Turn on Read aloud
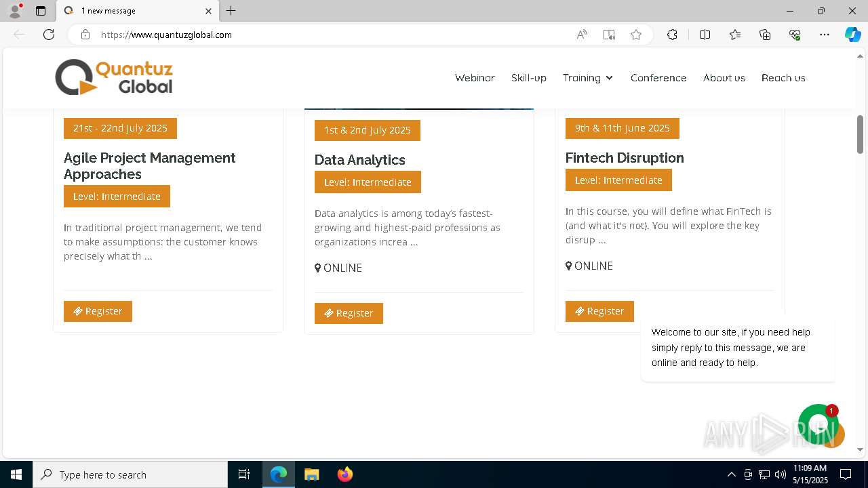The height and width of the screenshot is (488, 868). coord(582,35)
